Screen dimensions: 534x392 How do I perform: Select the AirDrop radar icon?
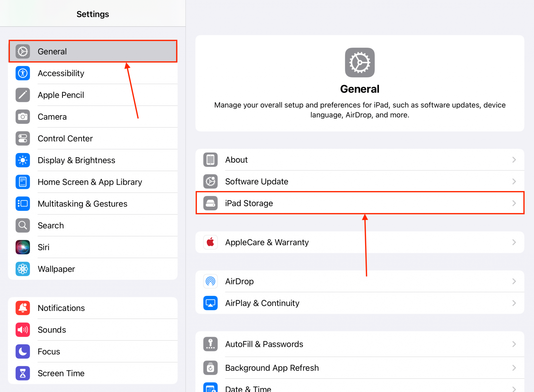210,281
